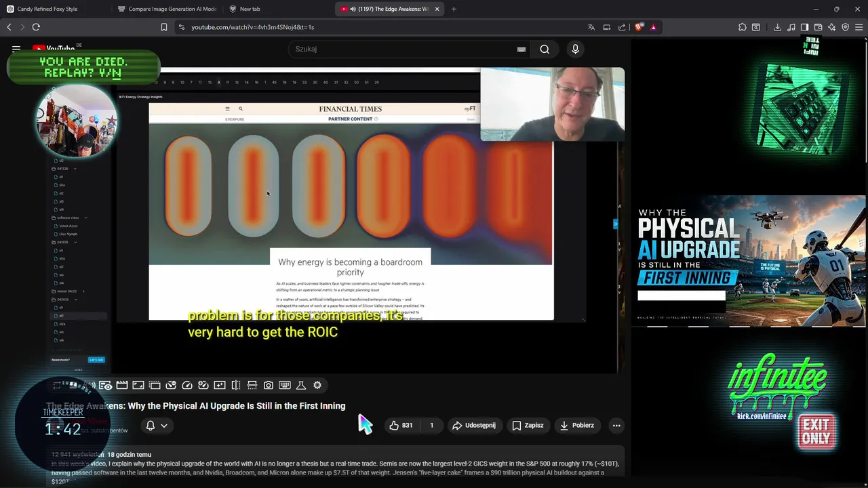Bookmark this page via address bar icon
This screenshot has height=488, width=868.
coord(163,27)
